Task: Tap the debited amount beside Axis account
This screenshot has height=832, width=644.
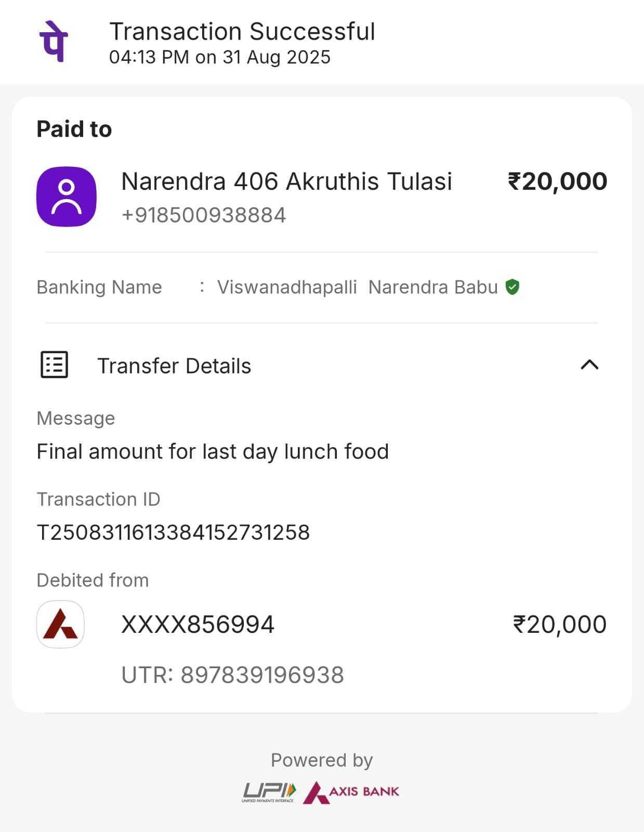Action: (559, 624)
